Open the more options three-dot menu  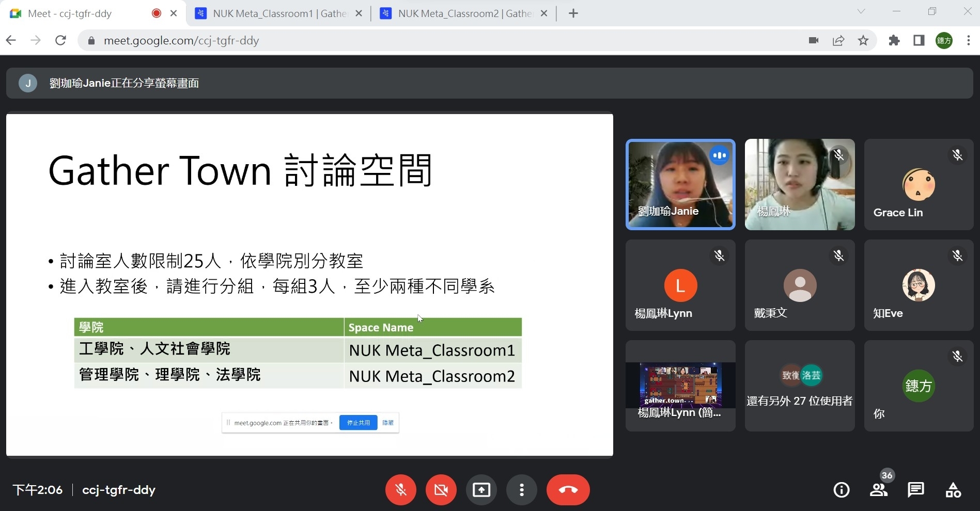521,489
